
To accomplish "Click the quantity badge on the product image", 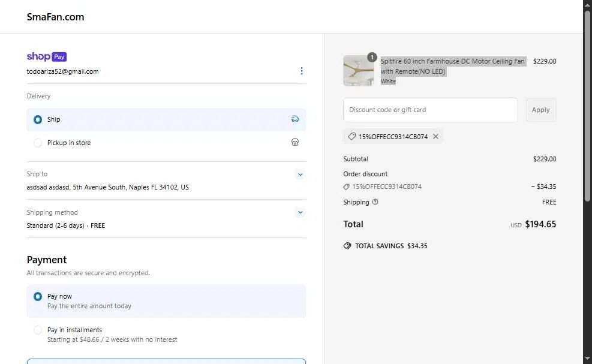I will pos(372,57).
